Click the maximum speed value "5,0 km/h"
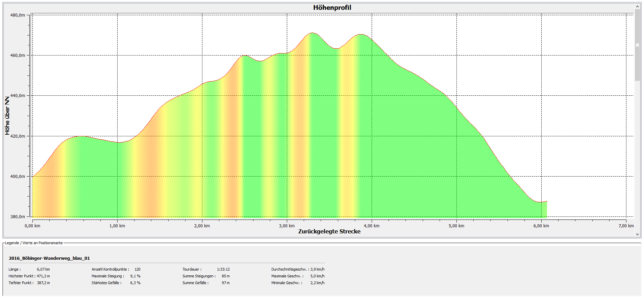Screen dimensions: 644x299 (318, 276)
